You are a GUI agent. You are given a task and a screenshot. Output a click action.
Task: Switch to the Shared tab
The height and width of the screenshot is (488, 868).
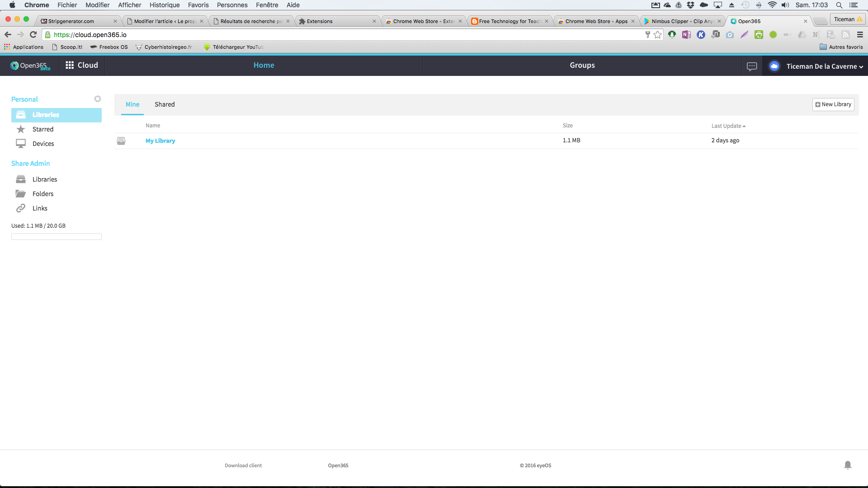tap(165, 104)
